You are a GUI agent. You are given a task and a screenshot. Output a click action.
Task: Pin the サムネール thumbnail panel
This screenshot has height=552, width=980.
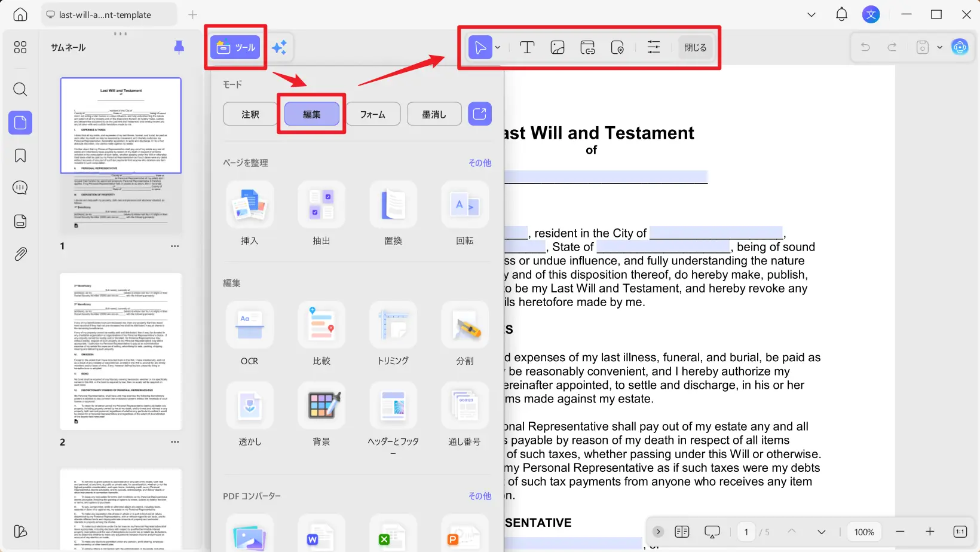click(x=179, y=47)
